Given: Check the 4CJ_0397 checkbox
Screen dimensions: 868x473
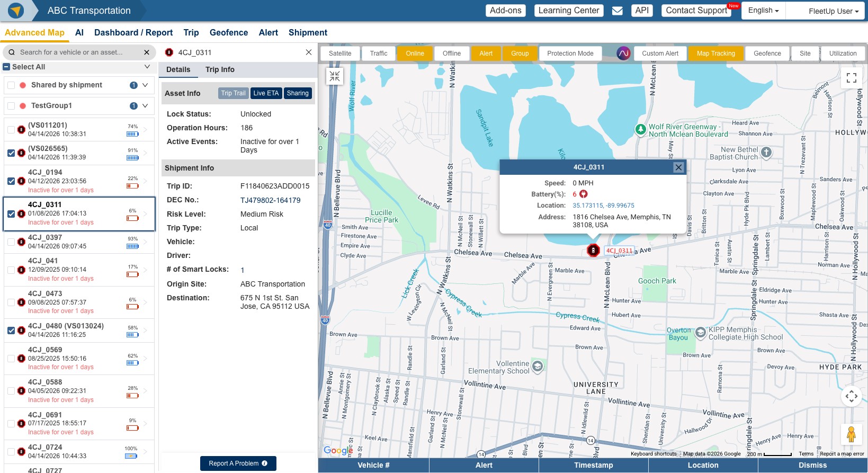Looking at the screenshot, I should (11, 242).
